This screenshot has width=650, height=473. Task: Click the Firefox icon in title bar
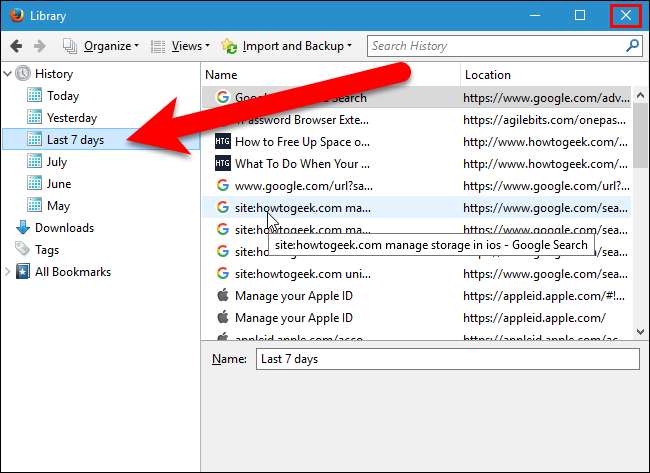click(17, 15)
